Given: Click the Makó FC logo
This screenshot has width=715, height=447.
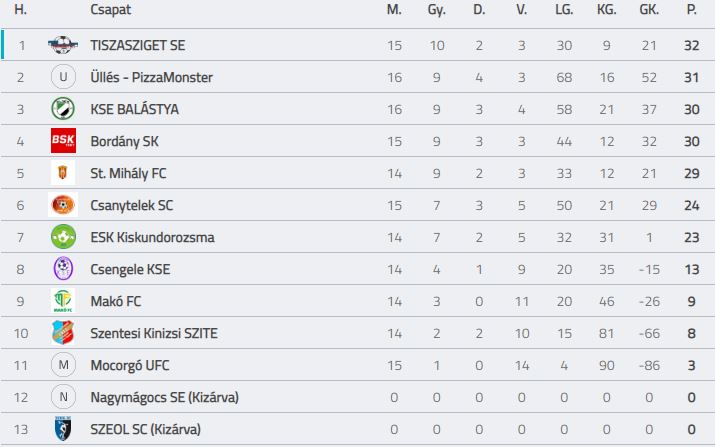Looking at the screenshot, I should [63, 301].
